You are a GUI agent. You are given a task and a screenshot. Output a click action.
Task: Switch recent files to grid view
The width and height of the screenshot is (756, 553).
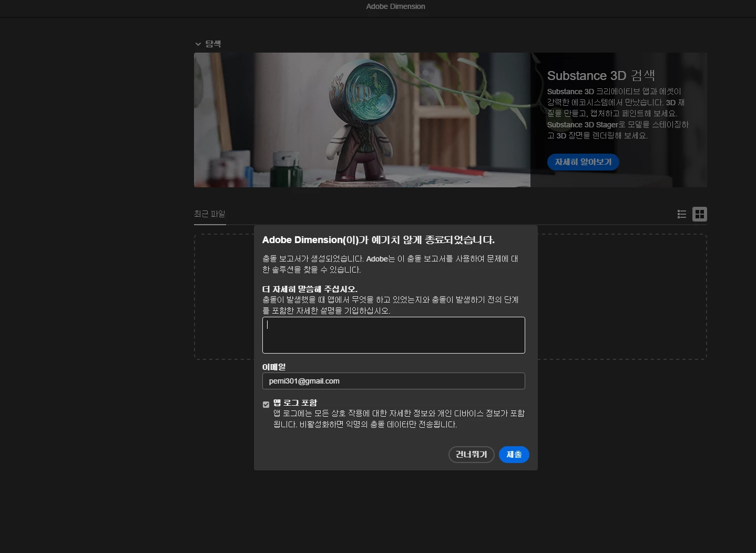(700, 214)
